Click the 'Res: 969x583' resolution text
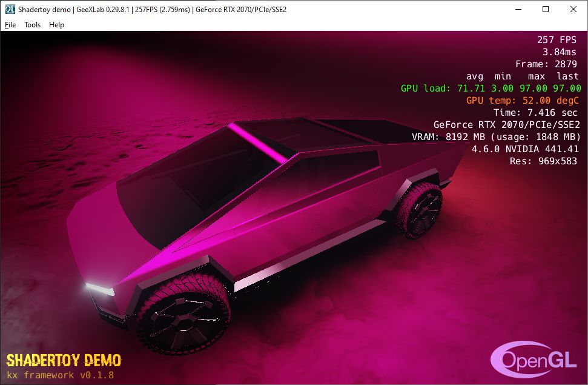This screenshot has height=385, width=588. tap(543, 161)
